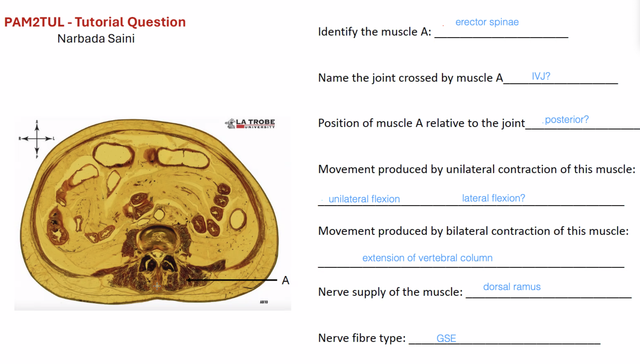Viewport: 640px width, 364px height.
Task: Click the crosshair cursor marker on the muscle
Action: 157,286
